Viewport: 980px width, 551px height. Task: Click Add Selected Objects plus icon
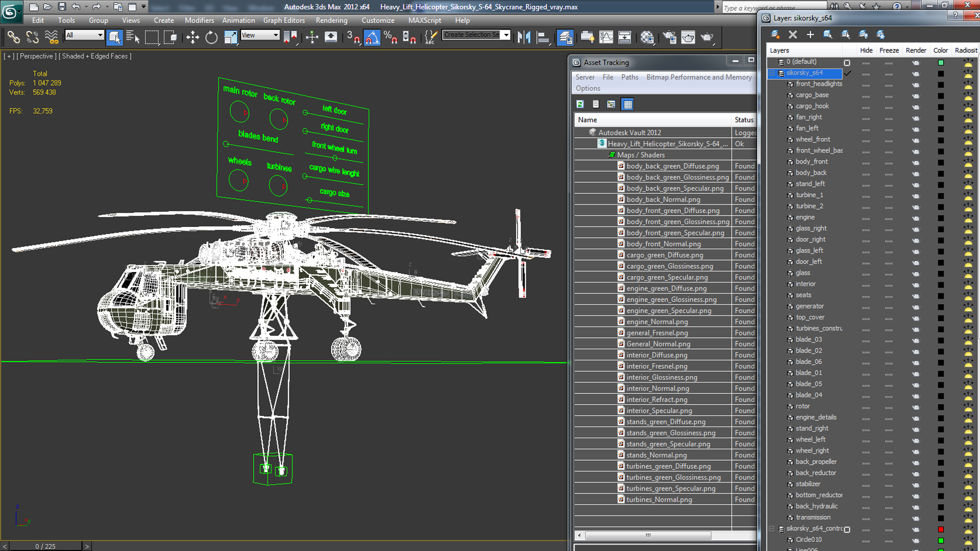pyautogui.click(x=810, y=35)
